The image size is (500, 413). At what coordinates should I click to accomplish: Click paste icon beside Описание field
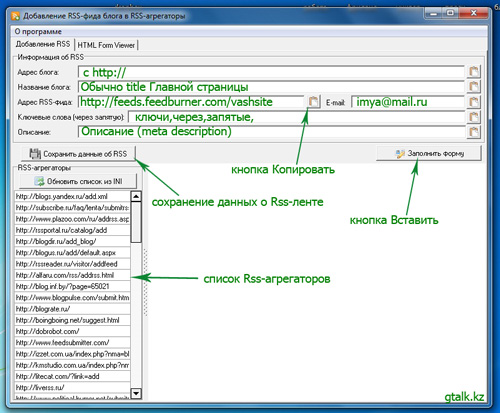[x=474, y=132]
